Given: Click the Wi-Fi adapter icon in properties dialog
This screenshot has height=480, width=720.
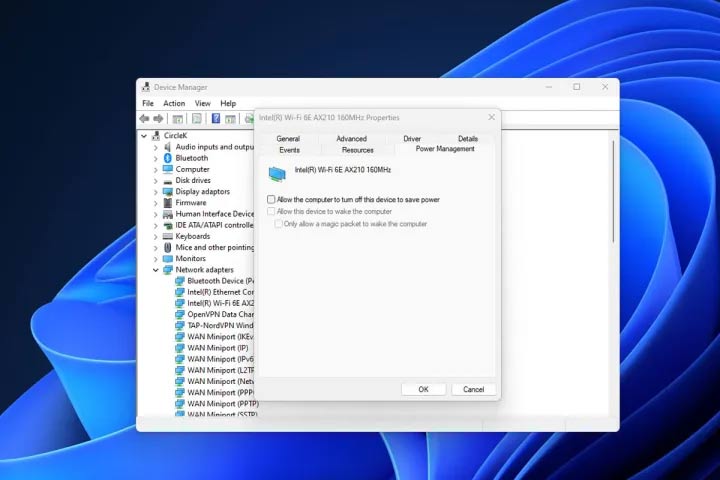Looking at the screenshot, I should coord(277,173).
